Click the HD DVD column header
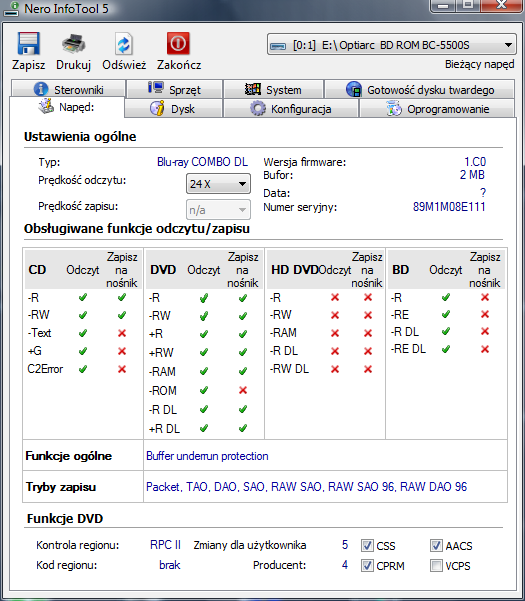 point(294,270)
